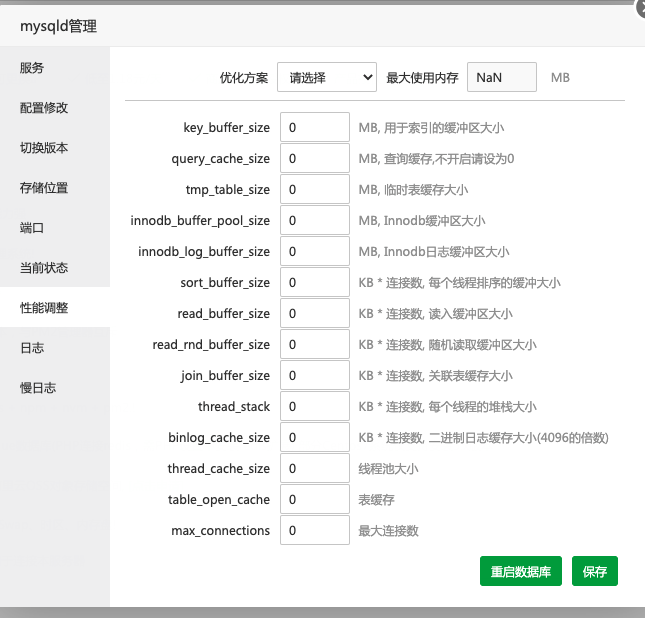The height and width of the screenshot is (618, 645).
Task: Click the max_connections label text
Action: pyautogui.click(x=220, y=531)
